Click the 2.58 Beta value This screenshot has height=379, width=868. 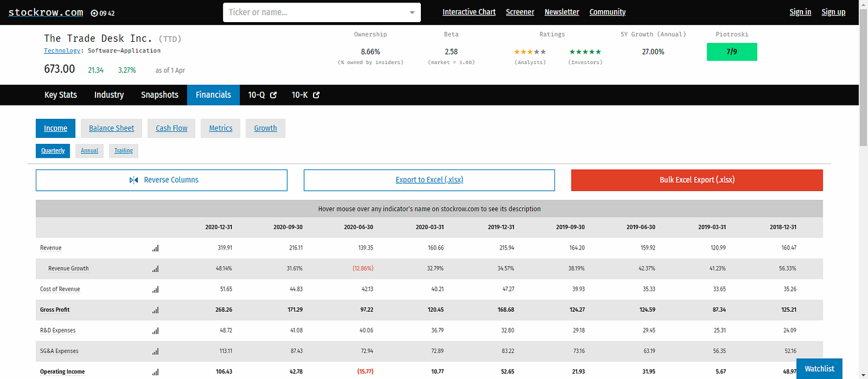point(451,52)
